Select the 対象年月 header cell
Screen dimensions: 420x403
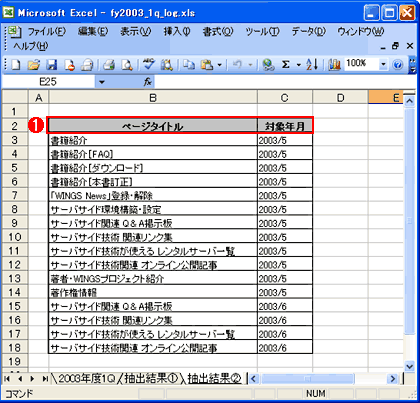coord(285,126)
